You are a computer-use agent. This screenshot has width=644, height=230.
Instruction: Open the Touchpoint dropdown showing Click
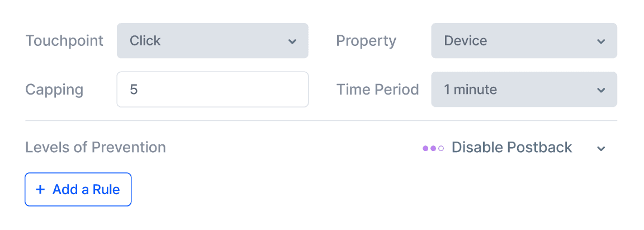click(212, 41)
